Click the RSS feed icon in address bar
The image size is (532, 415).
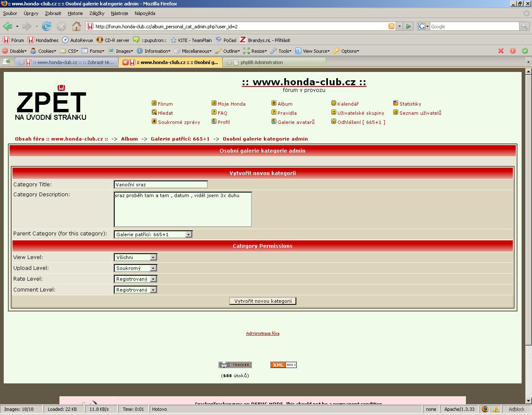pyautogui.click(x=391, y=26)
